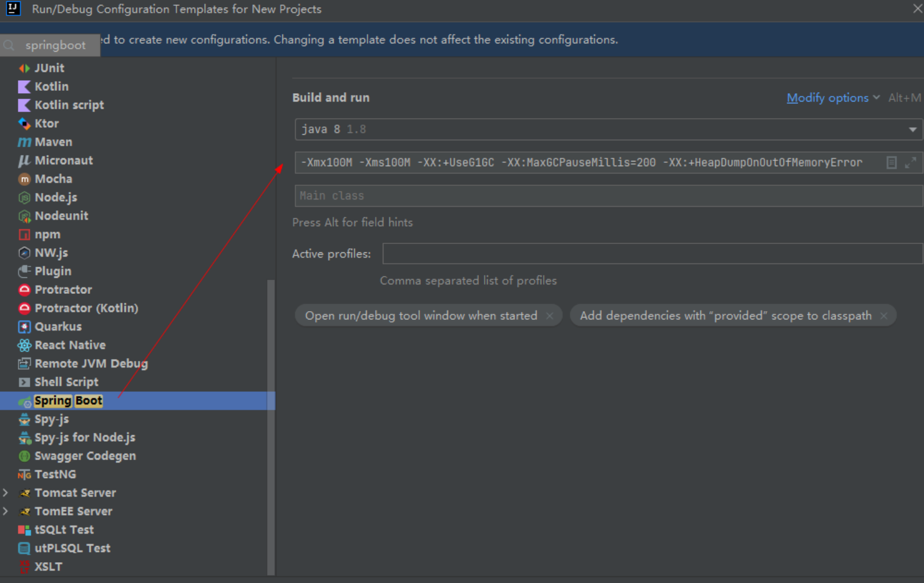The height and width of the screenshot is (583, 924).
Task: Click the Kotlin script icon
Action: [x=24, y=105]
